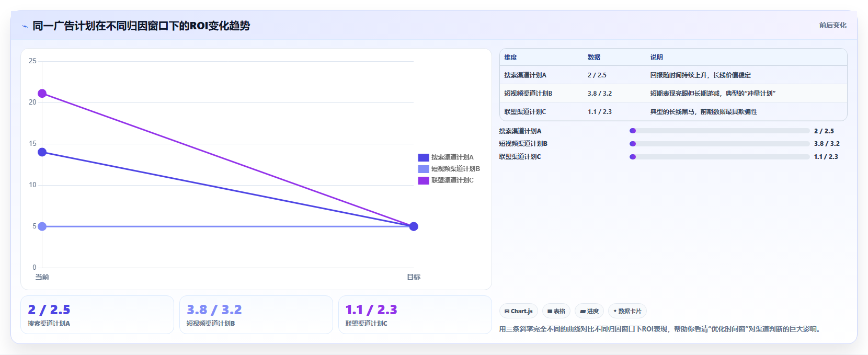
Task: Click description starting with 短期表现亮眼但长期递减
Action: point(713,94)
